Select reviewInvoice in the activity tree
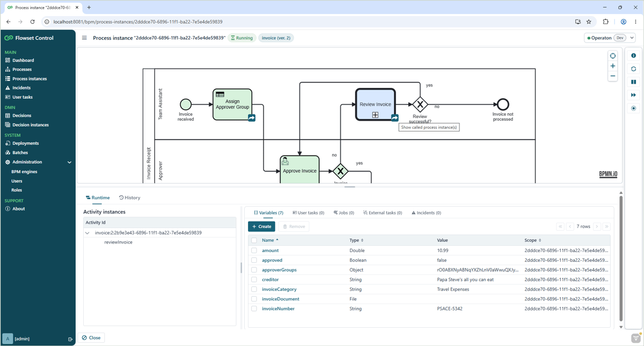 tap(118, 242)
